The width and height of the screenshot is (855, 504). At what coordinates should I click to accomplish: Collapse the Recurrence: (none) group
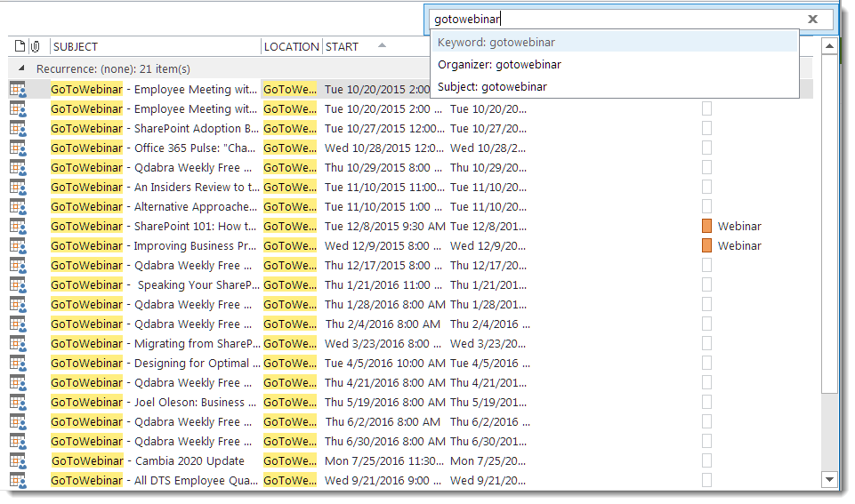coord(21,68)
